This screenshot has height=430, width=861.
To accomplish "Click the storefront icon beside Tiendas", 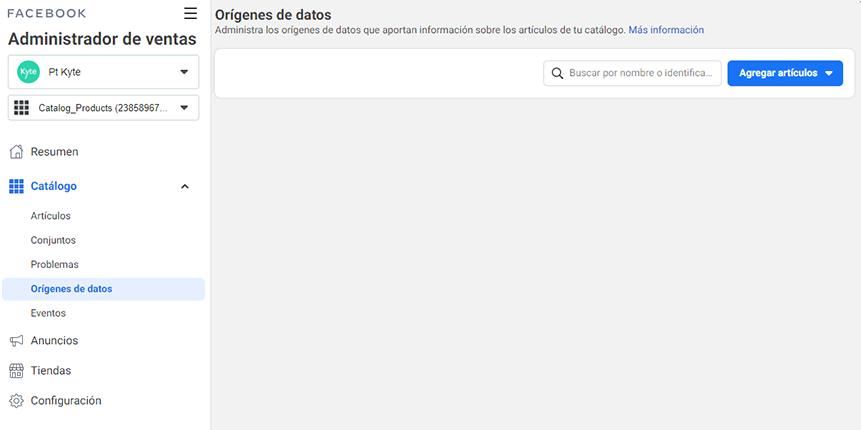I will pyautogui.click(x=16, y=371).
